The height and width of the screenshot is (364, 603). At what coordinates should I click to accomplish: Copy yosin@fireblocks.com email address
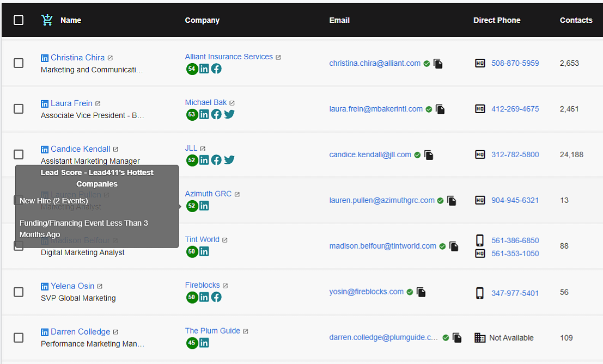[x=421, y=292]
